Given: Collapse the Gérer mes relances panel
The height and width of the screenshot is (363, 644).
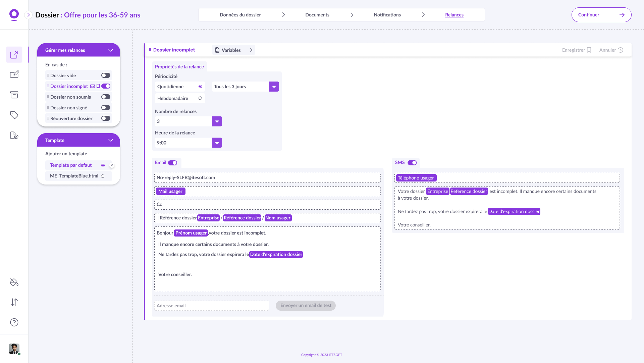Looking at the screenshot, I should click(x=111, y=50).
